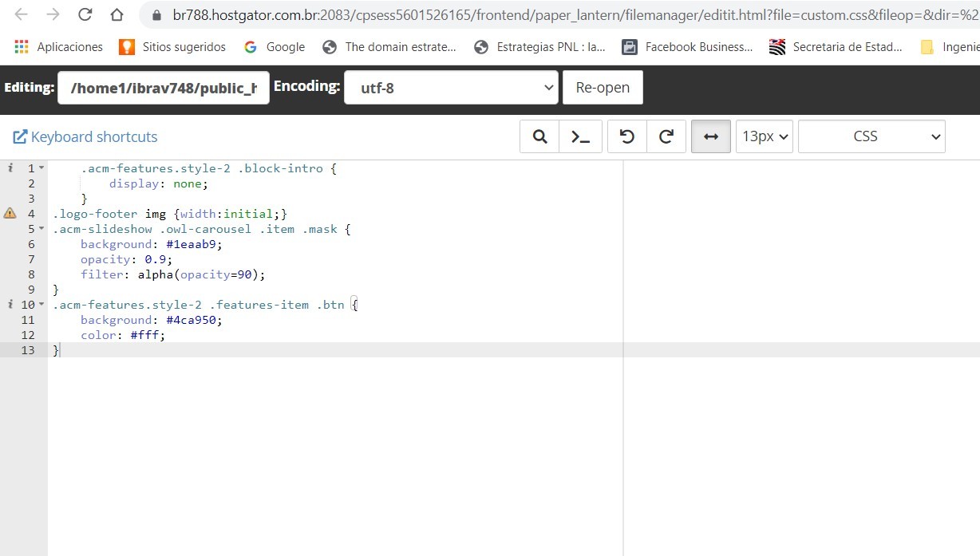Open the Google bookmark

point(275,47)
